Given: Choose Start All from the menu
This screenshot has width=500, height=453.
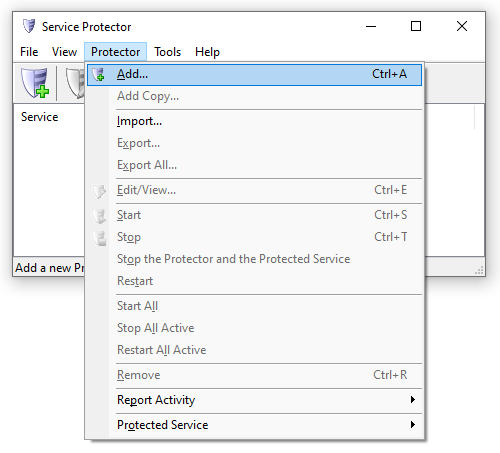Looking at the screenshot, I should coord(254,306).
